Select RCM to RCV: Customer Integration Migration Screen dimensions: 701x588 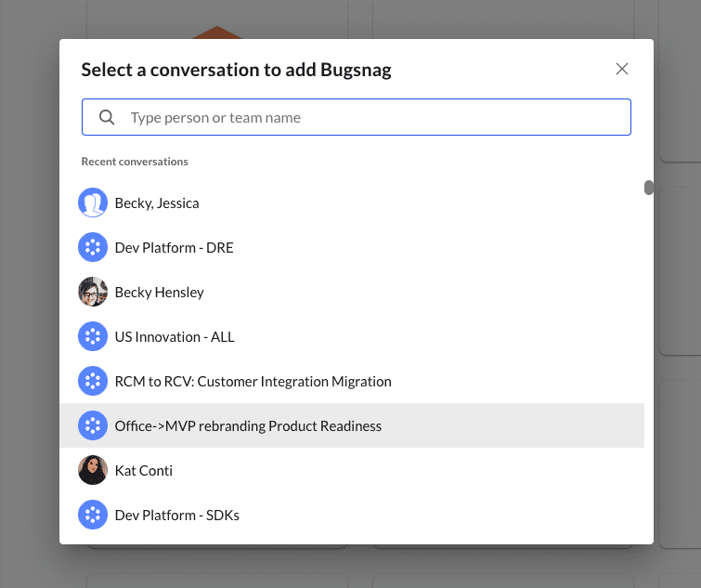253,381
